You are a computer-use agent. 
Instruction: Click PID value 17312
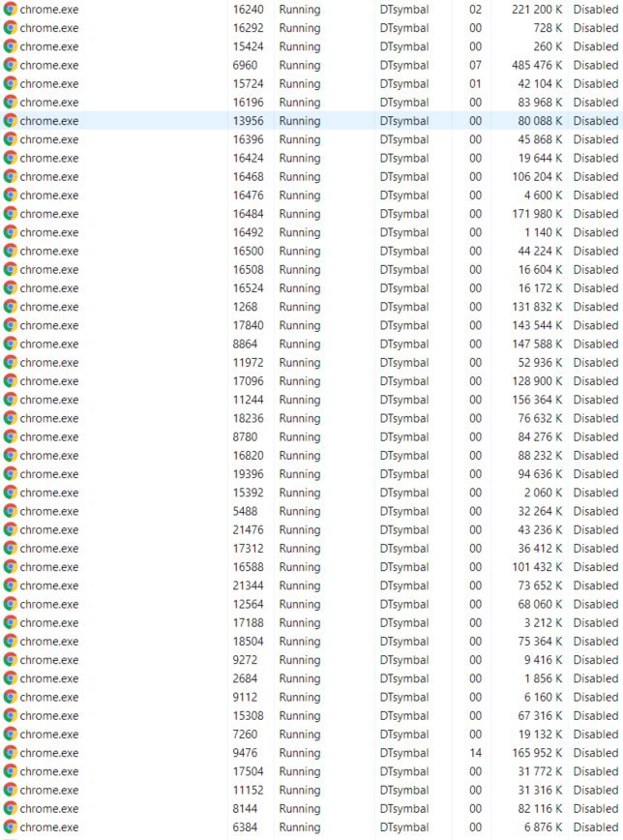click(248, 548)
